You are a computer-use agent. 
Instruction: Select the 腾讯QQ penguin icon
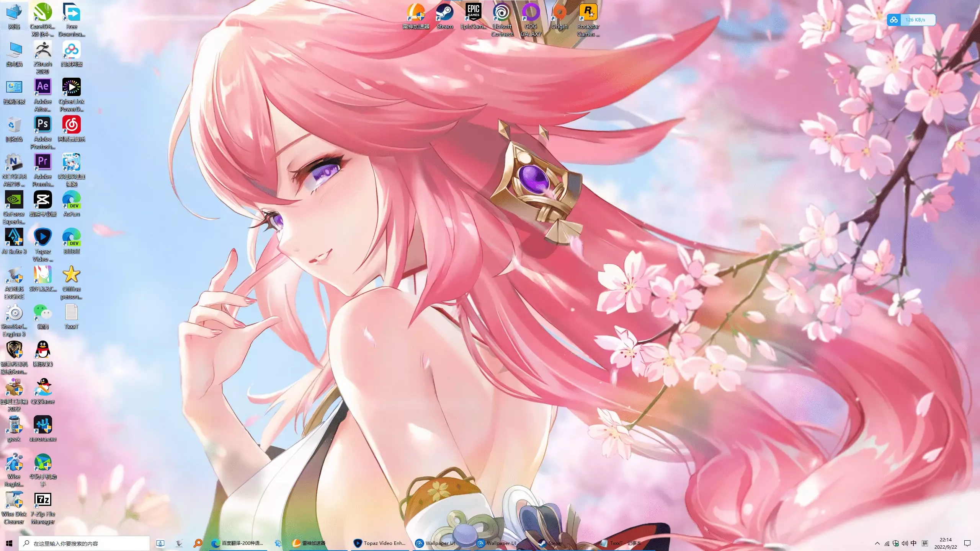pos(42,354)
